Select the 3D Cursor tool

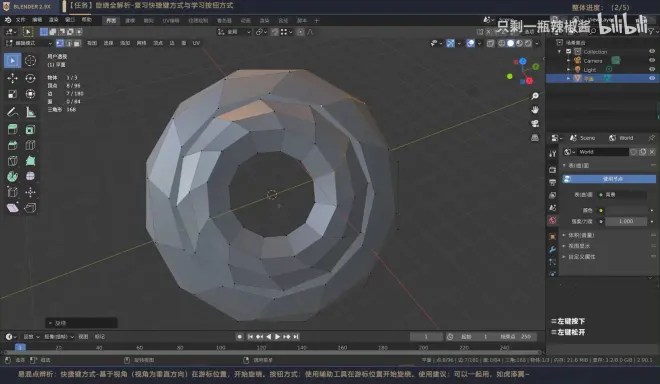[x=30, y=61]
